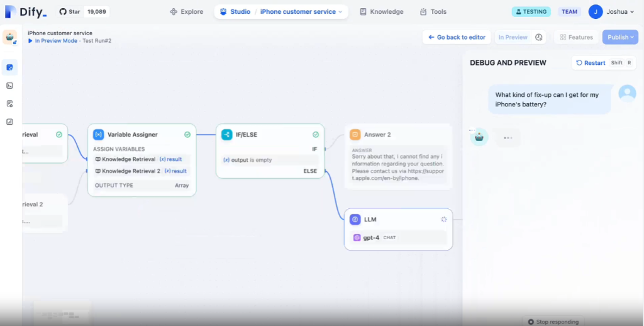Click Variable Assigner success checkmark
Viewport: 644px width, 326px height.
pyautogui.click(x=187, y=135)
